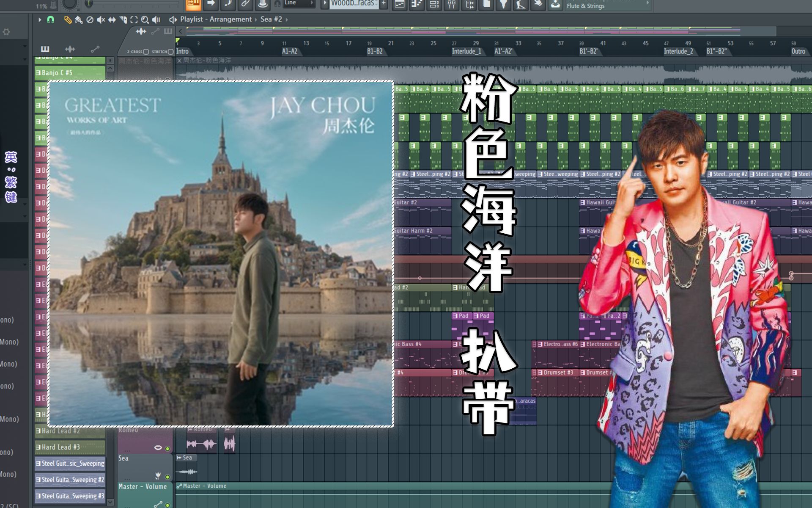Open the Sea #2 pattern breadcrumb
The width and height of the screenshot is (812, 508).
point(271,19)
